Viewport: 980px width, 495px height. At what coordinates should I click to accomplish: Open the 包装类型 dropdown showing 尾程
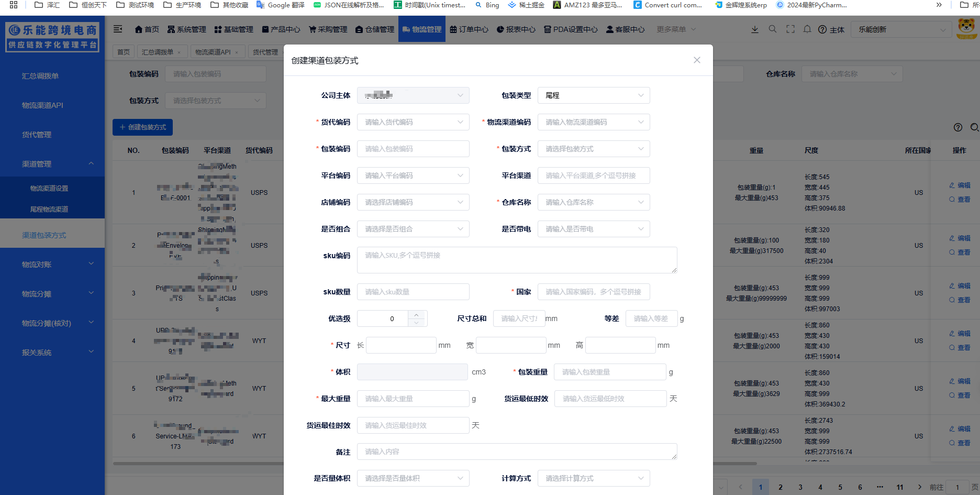pyautogui.click(x=594, y=95)
